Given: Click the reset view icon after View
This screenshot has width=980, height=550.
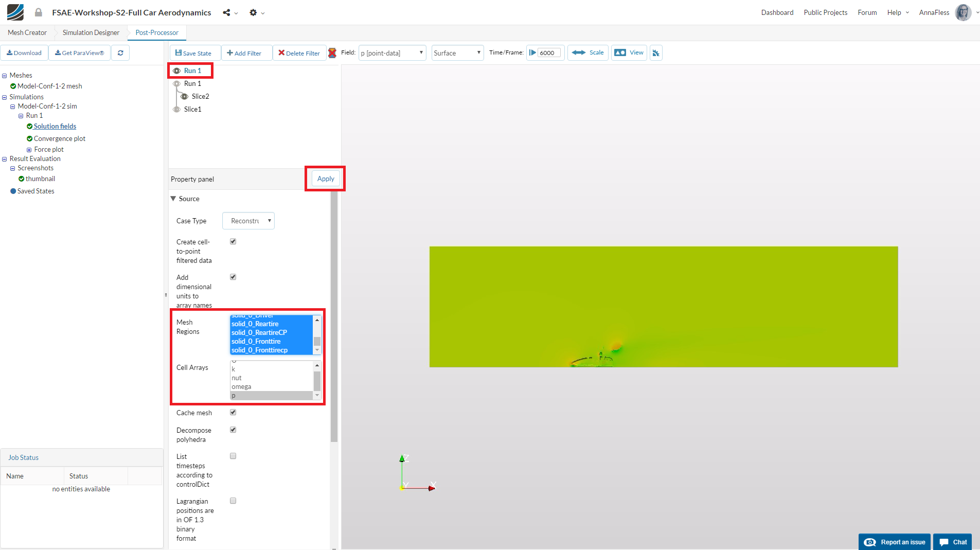Looking at the screenshot, I should pos(656,53).
